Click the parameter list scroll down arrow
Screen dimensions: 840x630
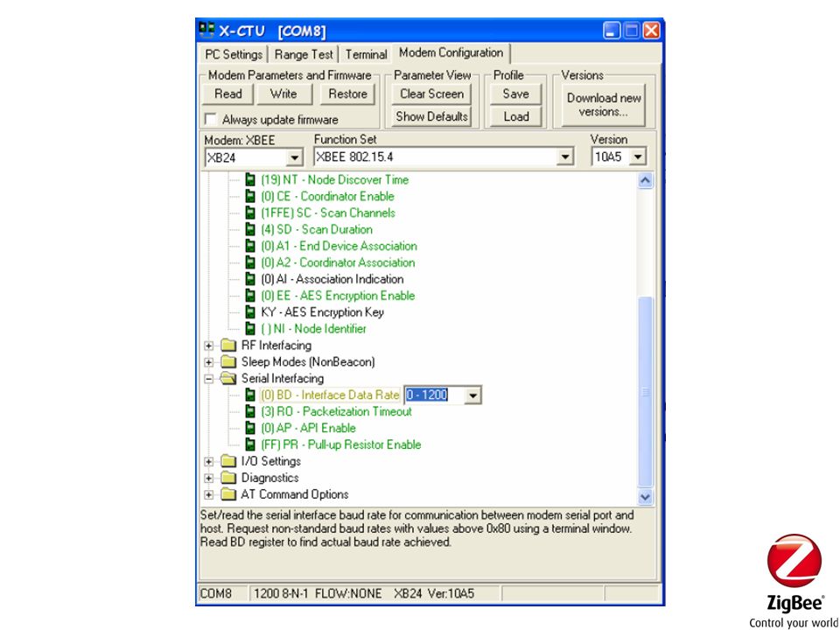pyautogui.click(x=646, y=497)
